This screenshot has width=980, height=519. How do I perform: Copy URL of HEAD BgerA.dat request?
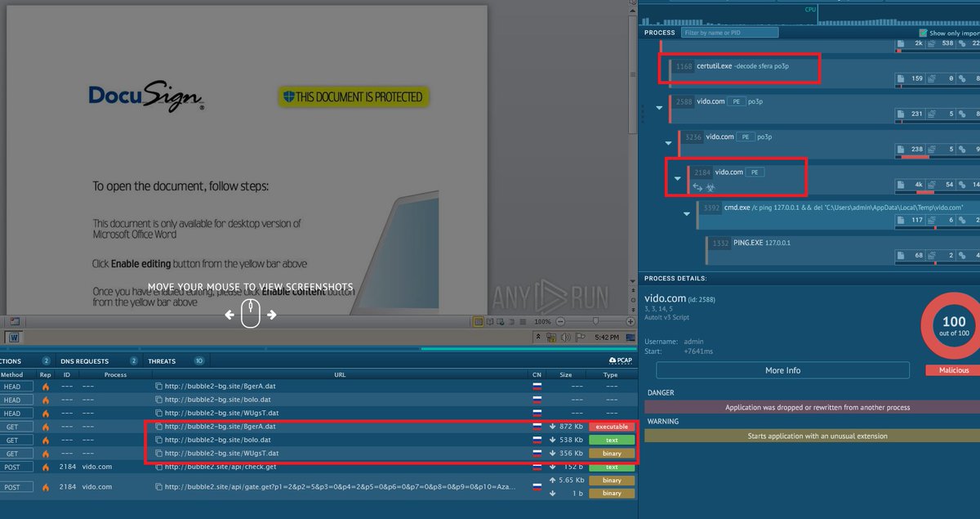(x=159, y=387)
